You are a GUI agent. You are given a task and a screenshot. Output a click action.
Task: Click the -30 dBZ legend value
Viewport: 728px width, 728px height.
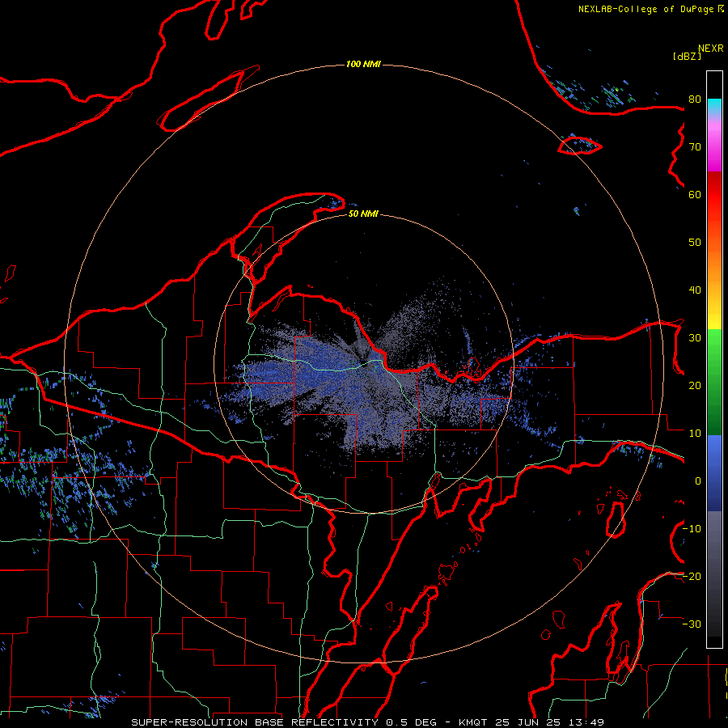point(692,624)
